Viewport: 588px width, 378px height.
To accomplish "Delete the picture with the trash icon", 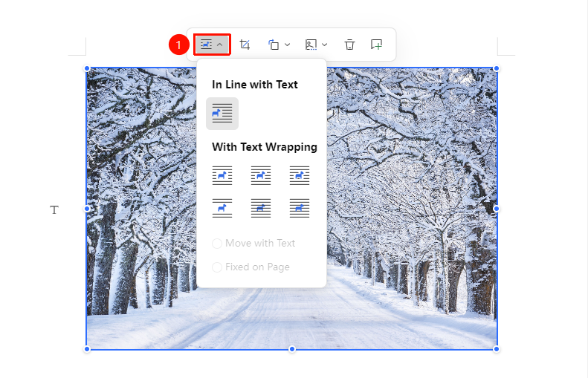I will 349,45.
